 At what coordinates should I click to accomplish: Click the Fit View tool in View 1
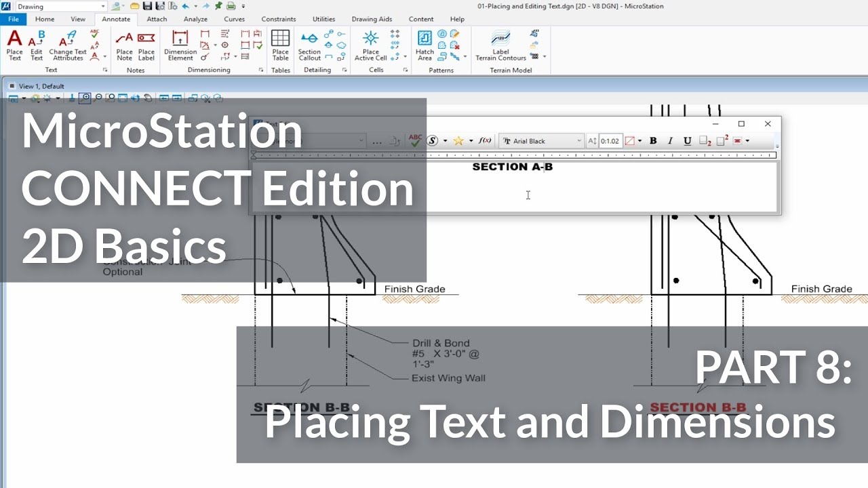pyautogui.click(x=123, y=98)
